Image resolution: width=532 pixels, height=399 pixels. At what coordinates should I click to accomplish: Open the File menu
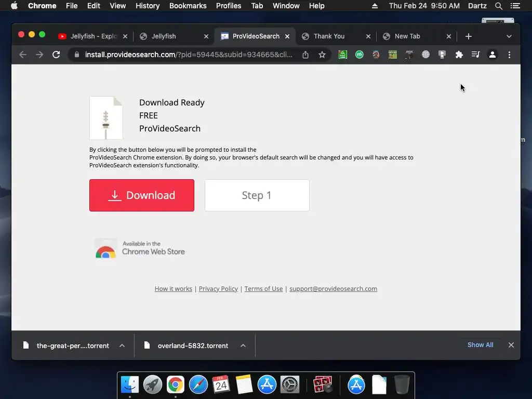pos(72,6)
